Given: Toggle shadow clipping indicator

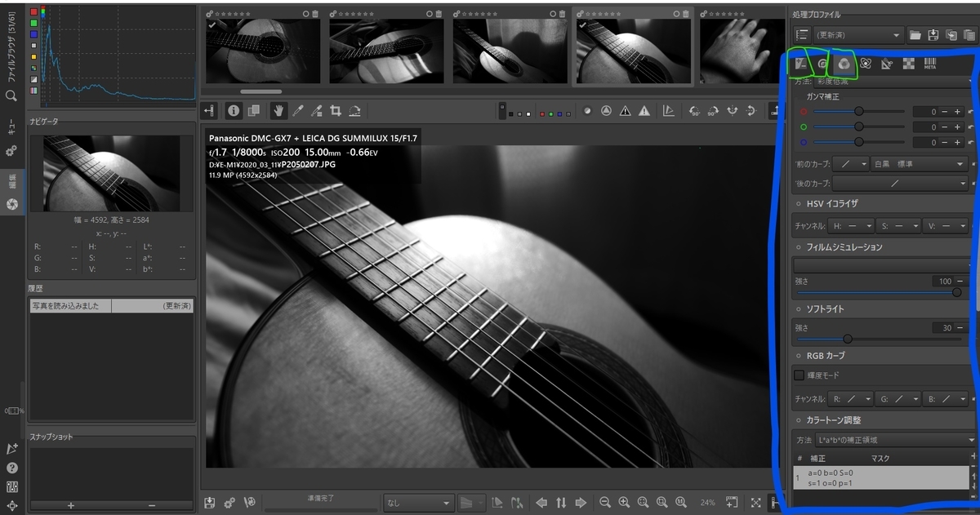Looking at the screenshot, I should pos(626,111).
